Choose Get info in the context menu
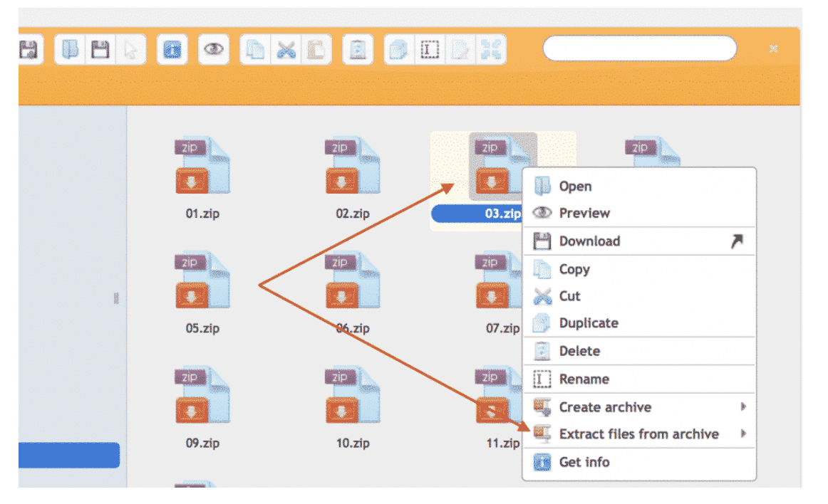The height and width of the screenshot is (504, 828). click(639, 462)
